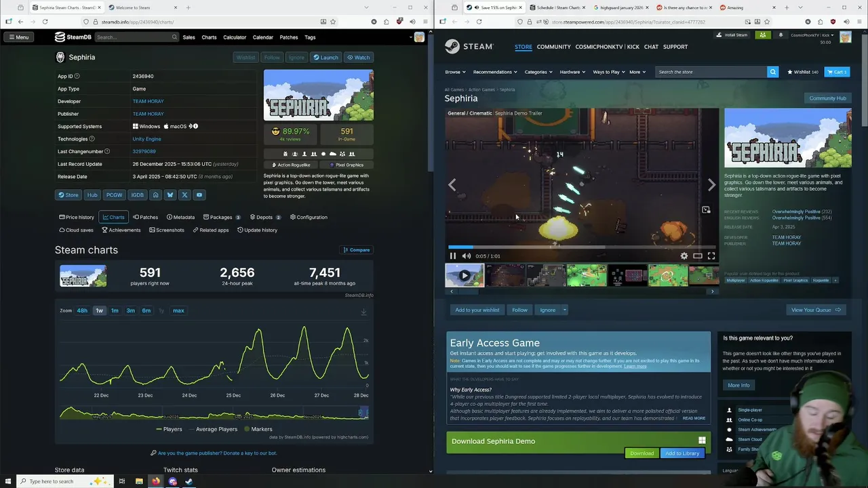868x488 pixels.
Task: Expand the Recommendations dropdown
Action: (x=495, y=72)
